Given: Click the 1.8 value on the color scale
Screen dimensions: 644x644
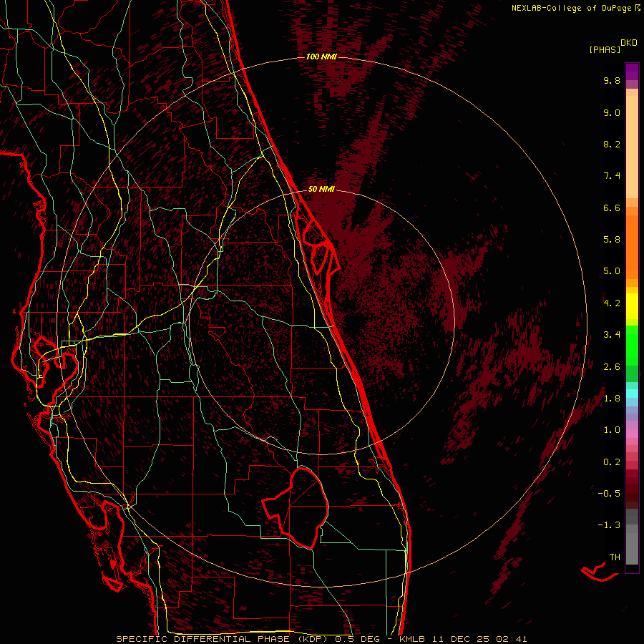Looking at the screenshot, I should click(612, 399).
